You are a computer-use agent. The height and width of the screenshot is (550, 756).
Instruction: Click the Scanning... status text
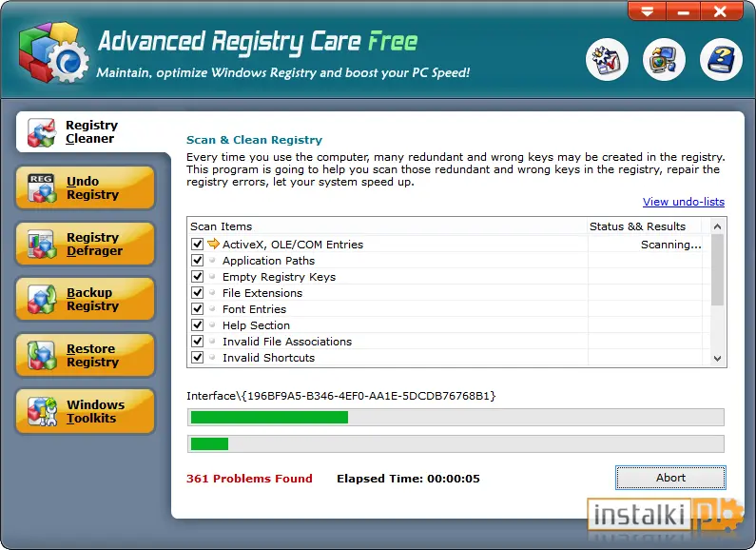670,245
